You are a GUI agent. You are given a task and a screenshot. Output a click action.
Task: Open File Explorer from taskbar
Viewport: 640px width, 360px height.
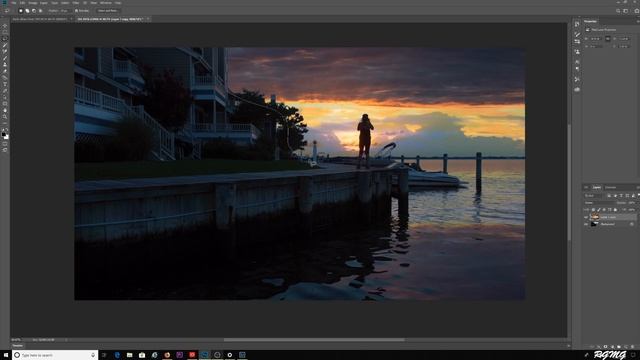point(129,355)
